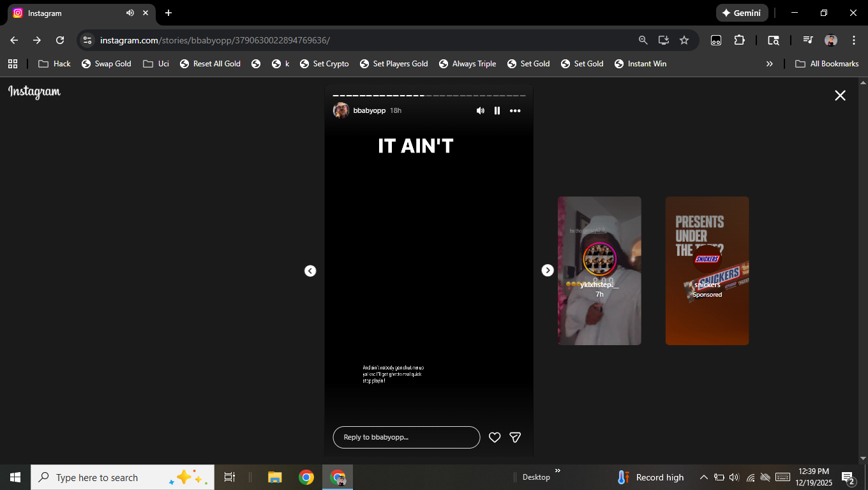
Task: Open the Chrome extensions puzzle icon
Action: pyautogui.click(x=739, y=40)
